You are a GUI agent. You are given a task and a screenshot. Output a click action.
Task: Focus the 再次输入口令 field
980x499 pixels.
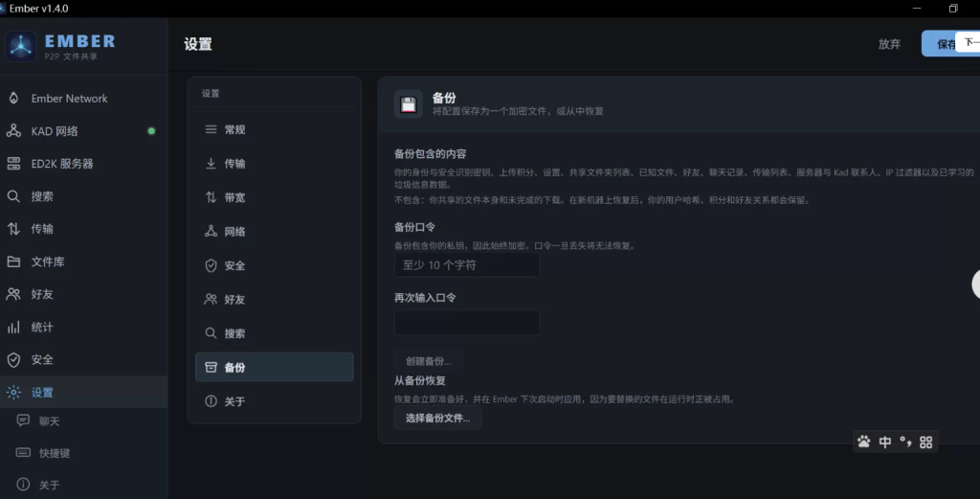click(x=467, y=323)
